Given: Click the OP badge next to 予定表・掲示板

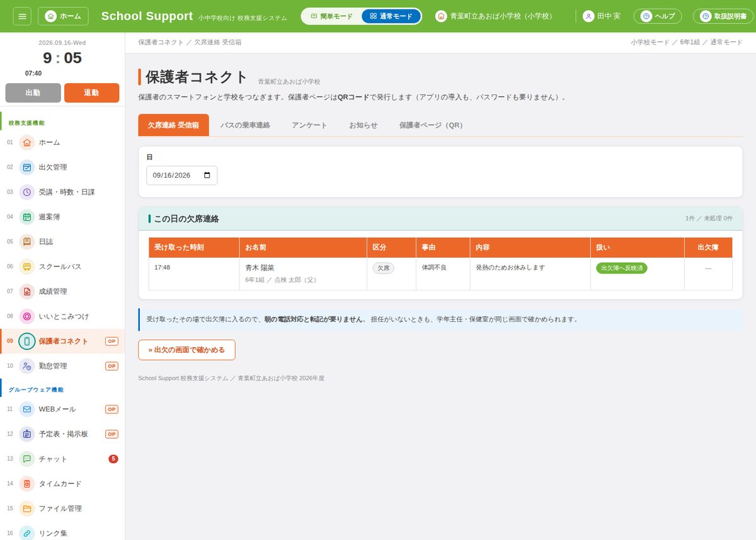Looking at the screenshot, I should [x=112, y=434].
